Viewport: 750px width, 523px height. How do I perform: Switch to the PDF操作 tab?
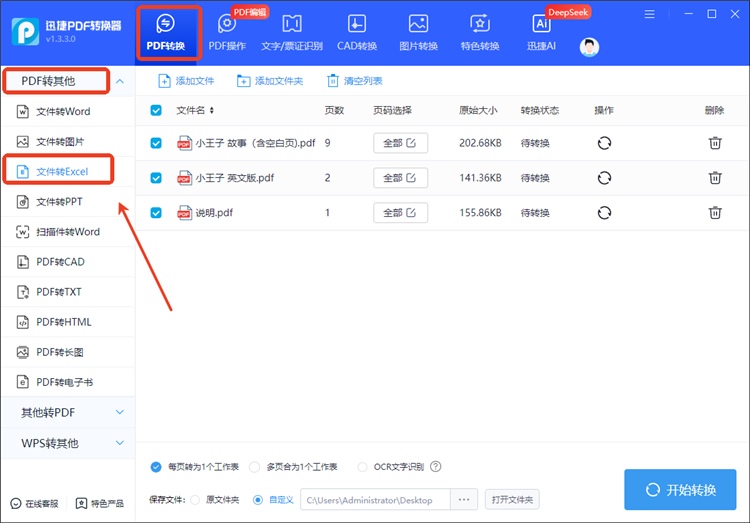227,33
